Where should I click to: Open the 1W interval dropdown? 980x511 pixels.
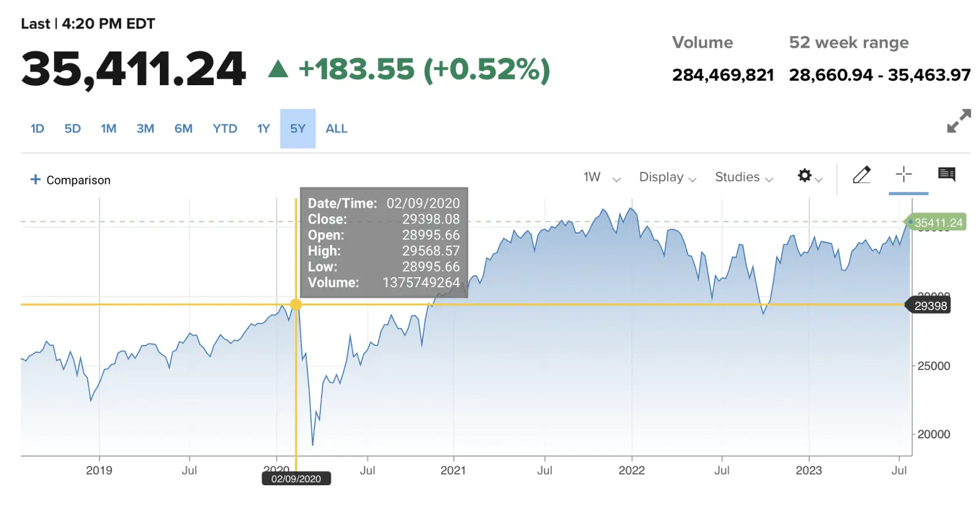(601, 178)
